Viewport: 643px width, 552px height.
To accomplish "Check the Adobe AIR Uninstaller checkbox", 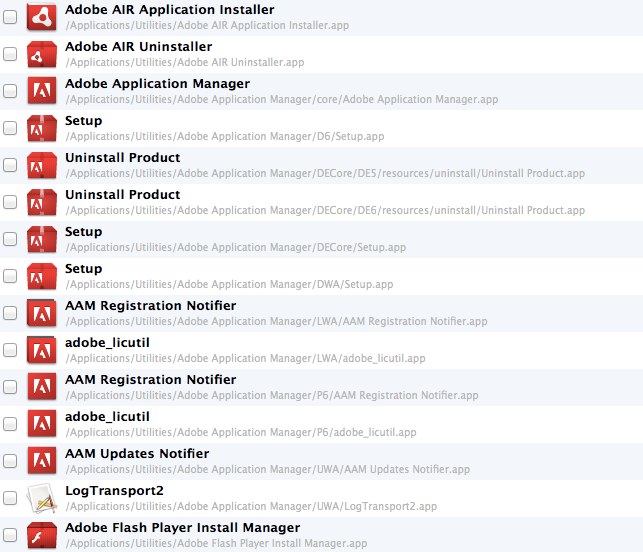I will (x=10, y=54).
